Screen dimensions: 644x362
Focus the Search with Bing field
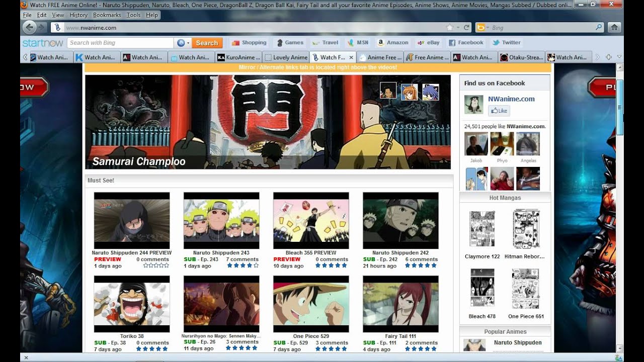(120, 43)
